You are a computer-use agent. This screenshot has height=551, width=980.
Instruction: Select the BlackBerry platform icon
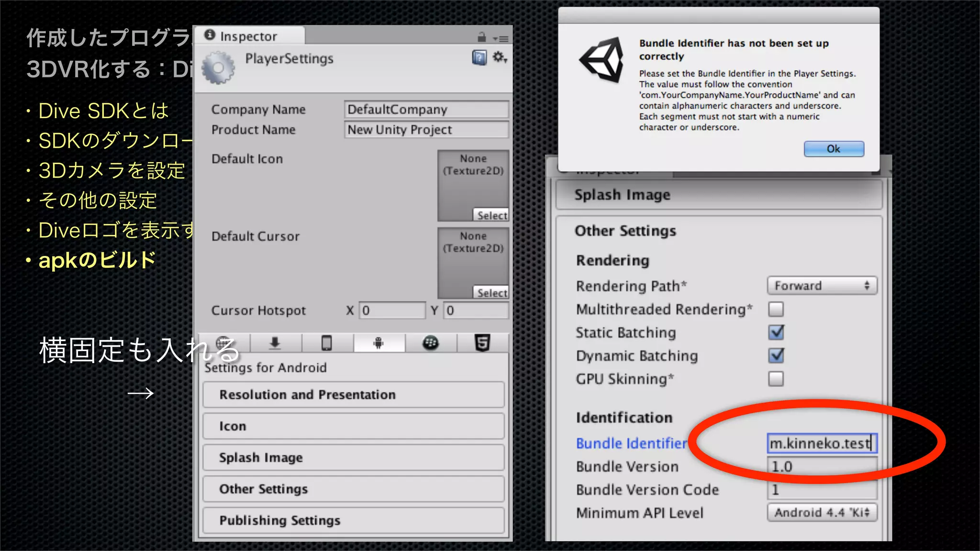430,343
